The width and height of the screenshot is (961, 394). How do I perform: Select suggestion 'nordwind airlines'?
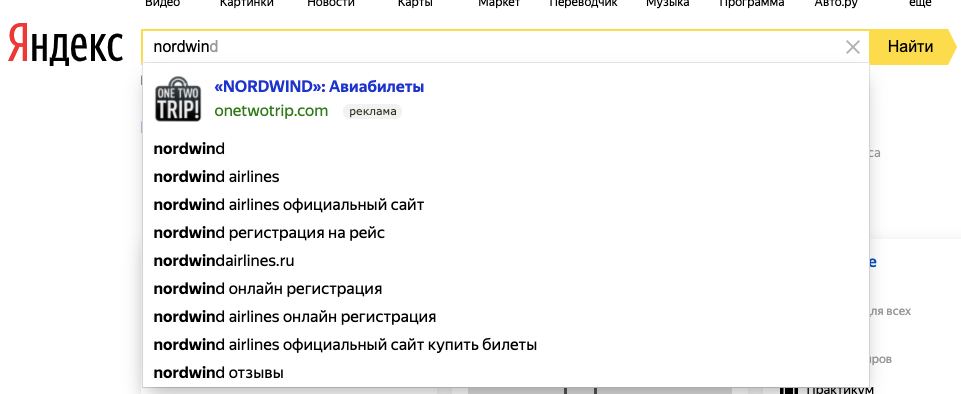(506, 176)
